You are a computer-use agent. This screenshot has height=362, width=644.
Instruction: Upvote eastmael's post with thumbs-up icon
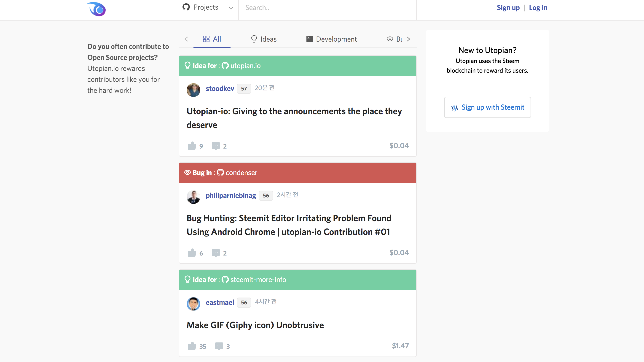click(192, 346)
